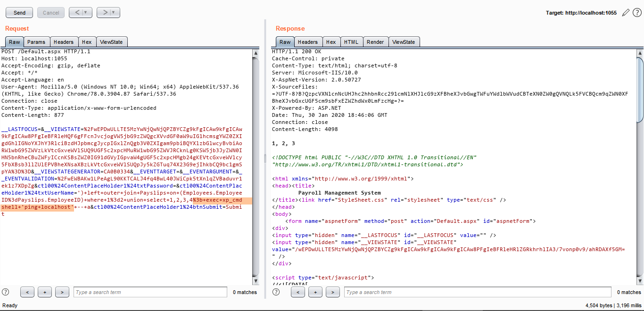Click previous match button in request search
The height and width of the screenshot is (311, 644).
[27, 292]
